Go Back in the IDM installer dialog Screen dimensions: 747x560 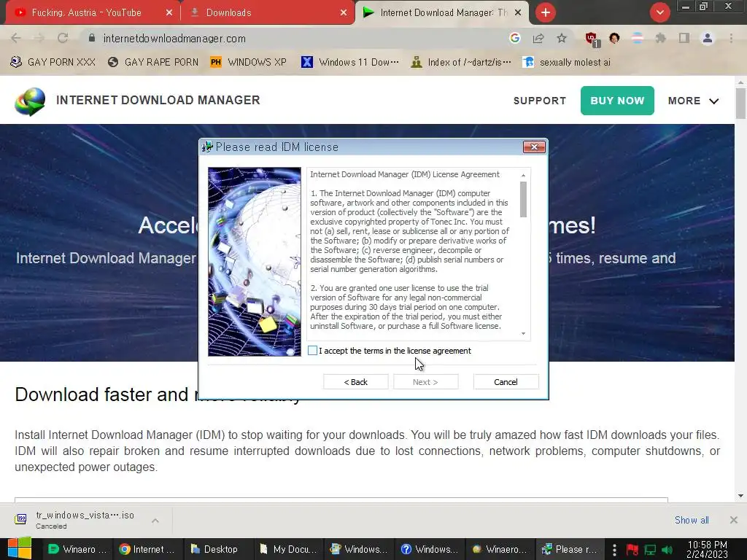pyautogui.click(x=355, y=382)
